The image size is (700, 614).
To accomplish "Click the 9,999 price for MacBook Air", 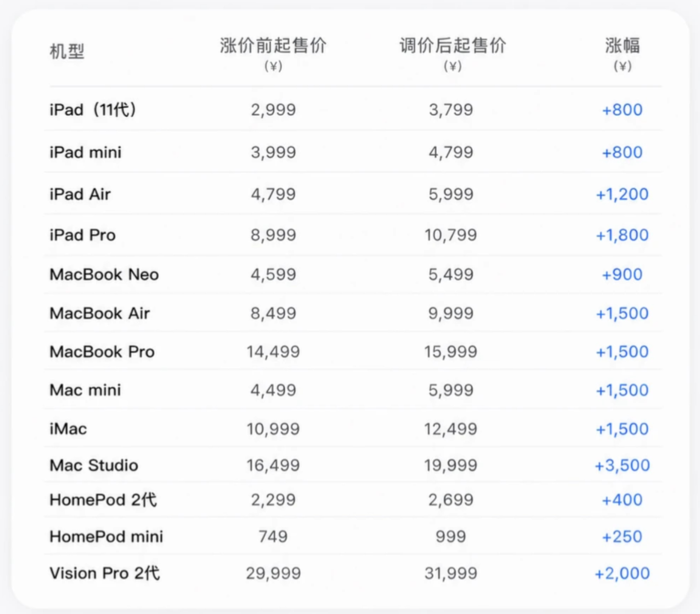I will (x=451, y=313).
